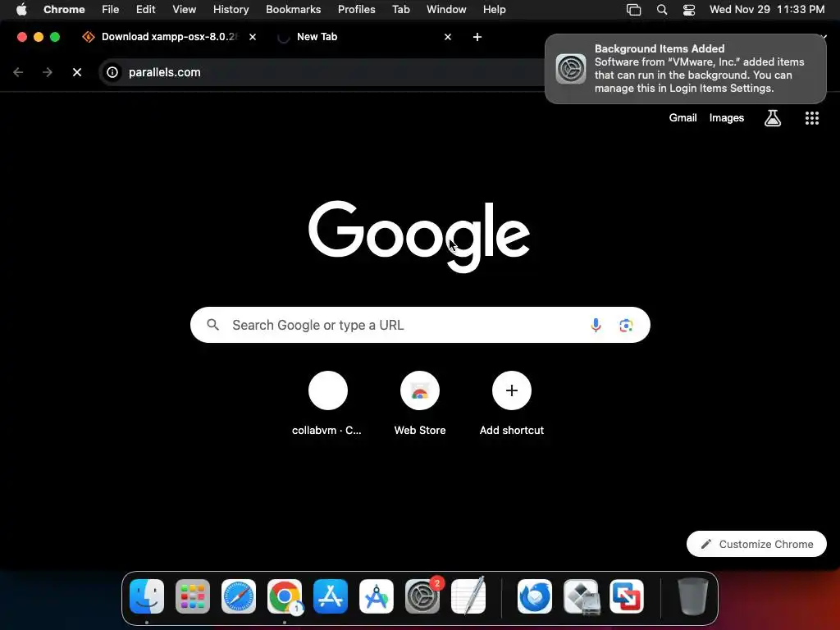Open the View menu

184,9
